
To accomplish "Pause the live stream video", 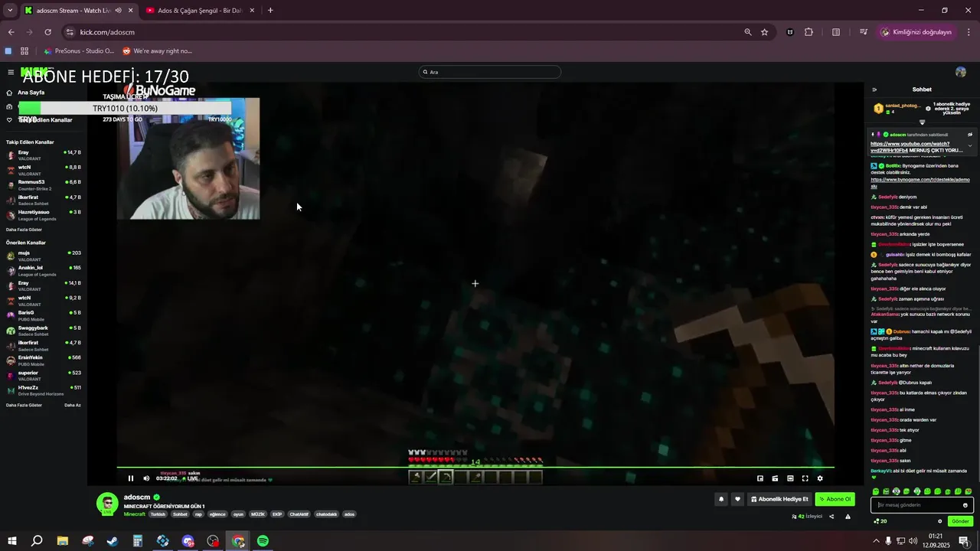I will coord(131,478).
